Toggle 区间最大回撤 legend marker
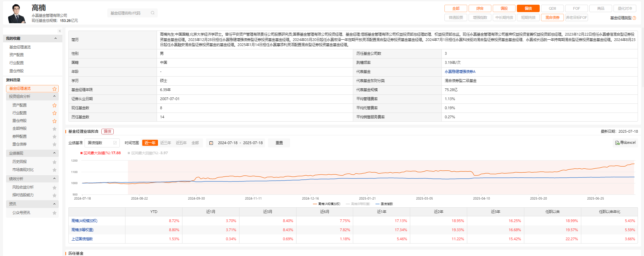This screenshot has width=644, height=256. tap(128, 153)
